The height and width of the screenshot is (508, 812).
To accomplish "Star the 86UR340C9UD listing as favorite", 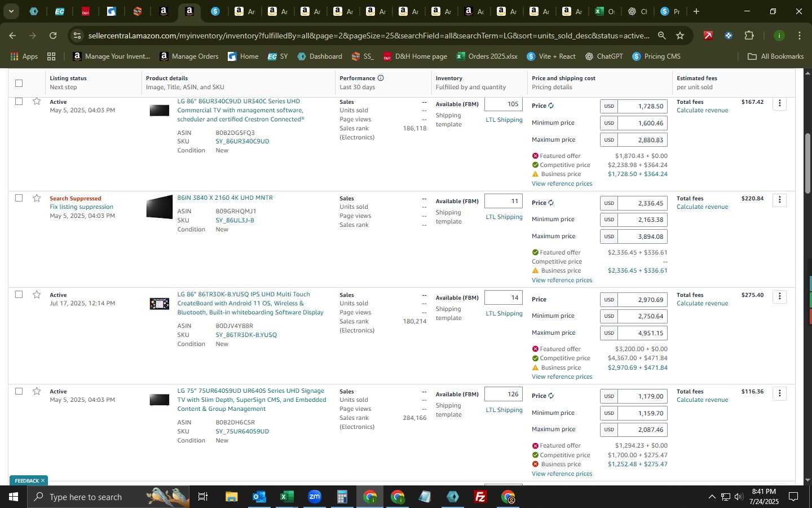I will point(37,102).
